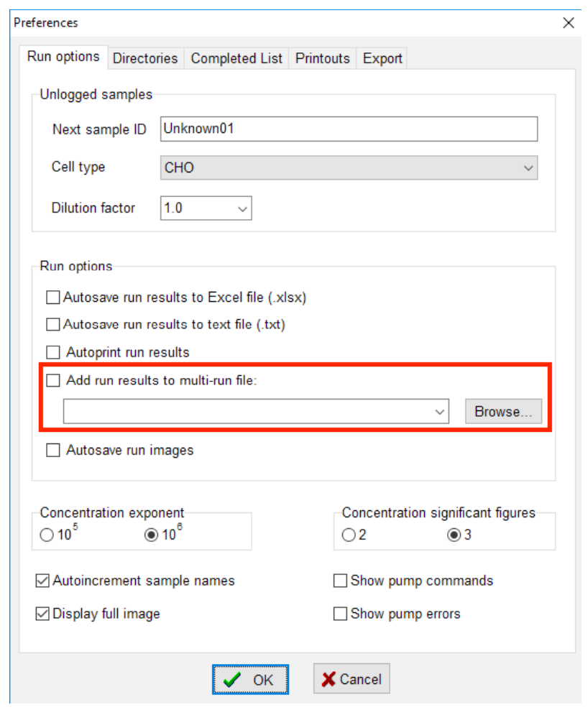588x715 pixels.
Task: Enable Autosave run results to Excel file
Action: tap(53, 297)
